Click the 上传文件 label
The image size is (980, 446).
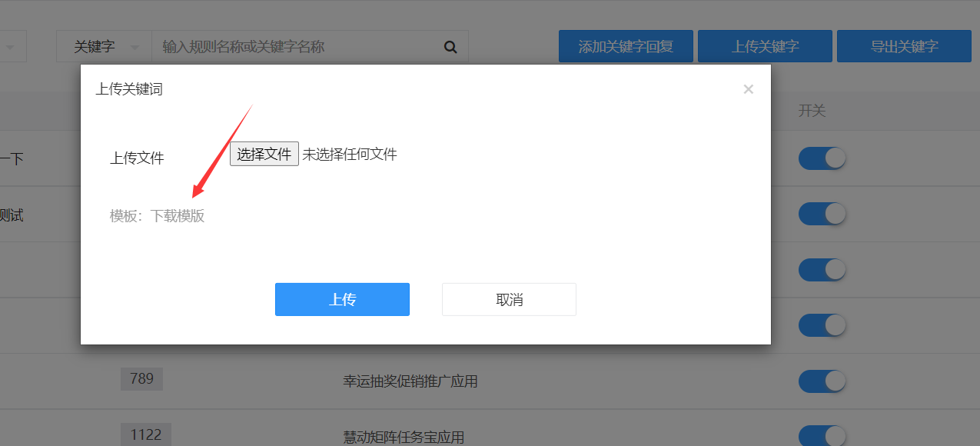click(137, 158)
